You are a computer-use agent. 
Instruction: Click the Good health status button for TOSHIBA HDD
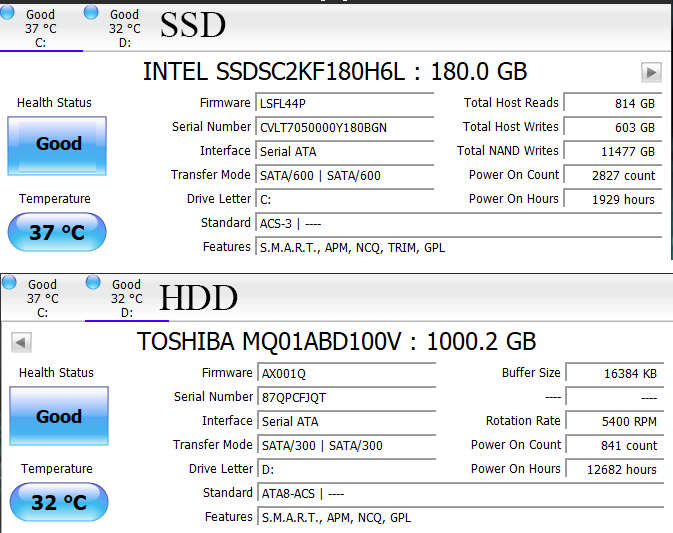pyautogui.click(x=59, y=416)
